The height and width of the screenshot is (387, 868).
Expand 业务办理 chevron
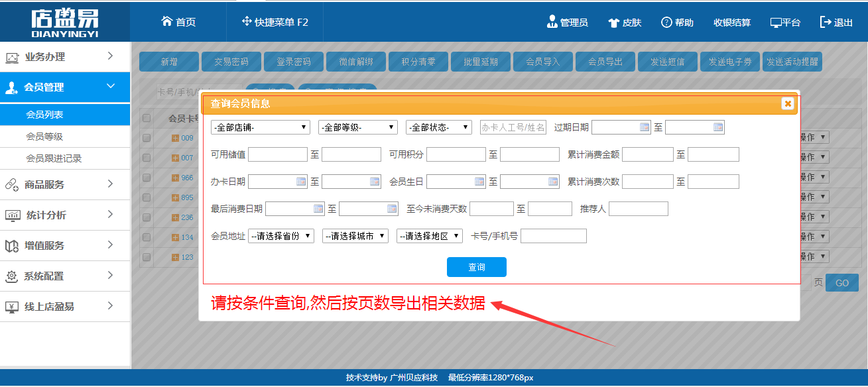coord(111,56)
